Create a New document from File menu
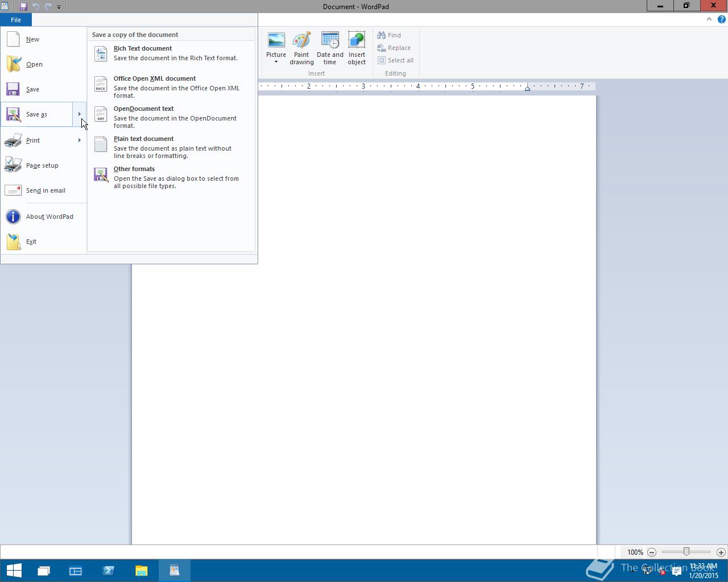Viewport: 728px width, 582px height. coord(43,39)
